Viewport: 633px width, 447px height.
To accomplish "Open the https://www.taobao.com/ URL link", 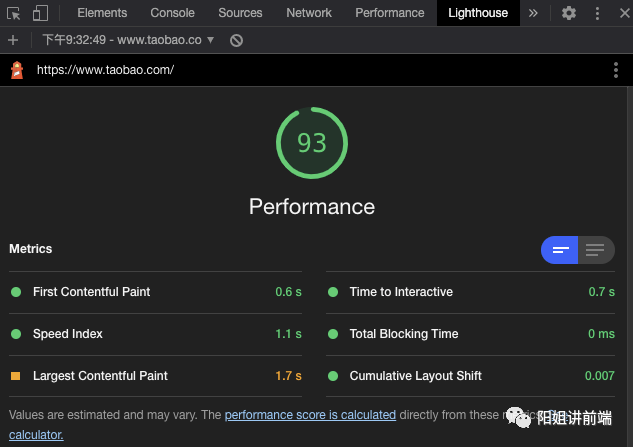I will pyautogui.click(x=105, y=70).
